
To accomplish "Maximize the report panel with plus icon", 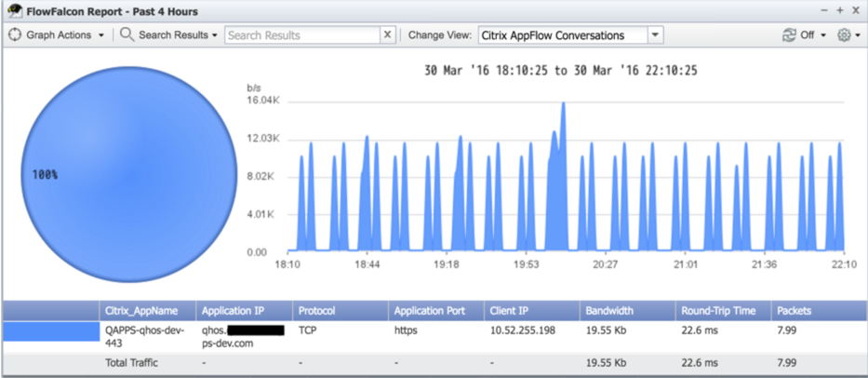I will [x=840, y=10].
